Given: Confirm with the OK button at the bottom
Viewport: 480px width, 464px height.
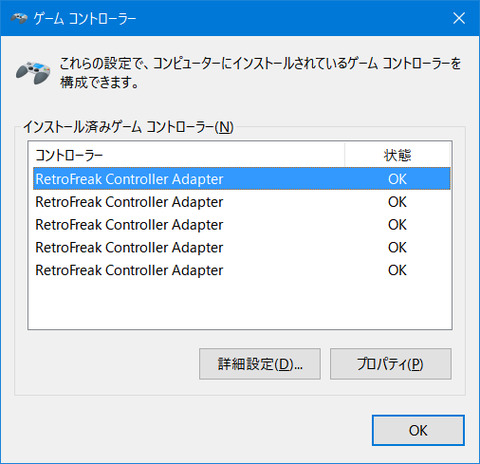Looking at the screenshot, I should point(418,430).
